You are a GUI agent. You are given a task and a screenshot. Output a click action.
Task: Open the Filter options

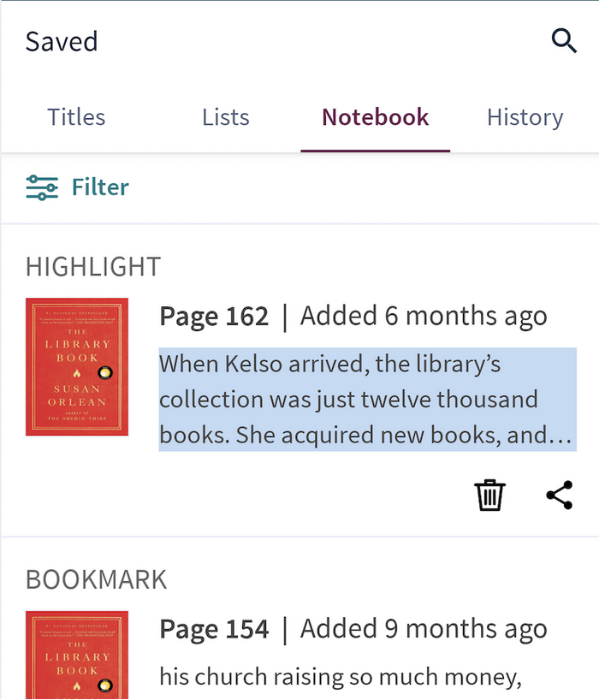78,187
